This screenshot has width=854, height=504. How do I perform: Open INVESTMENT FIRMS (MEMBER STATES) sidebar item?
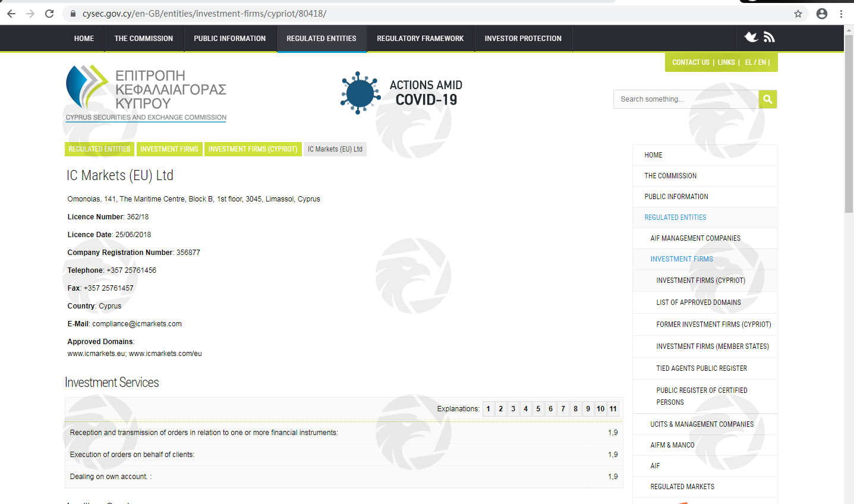pos(705,346)
